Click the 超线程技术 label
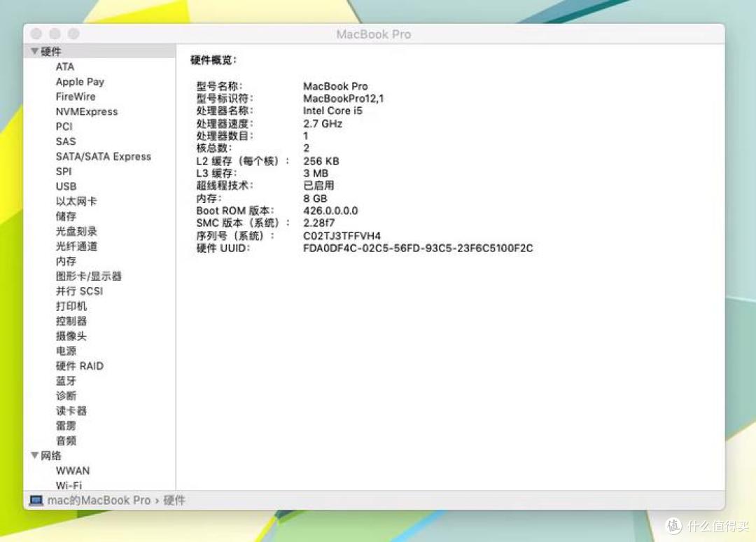The image size is (756, 542). click(x=224, y=185)
